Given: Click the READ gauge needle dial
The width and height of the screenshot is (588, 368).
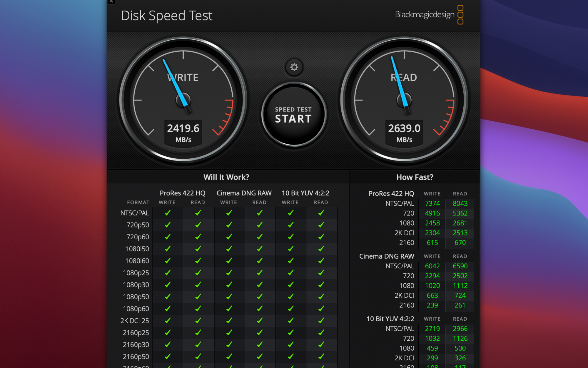Looking at the screenshot, I should point(404,100).
